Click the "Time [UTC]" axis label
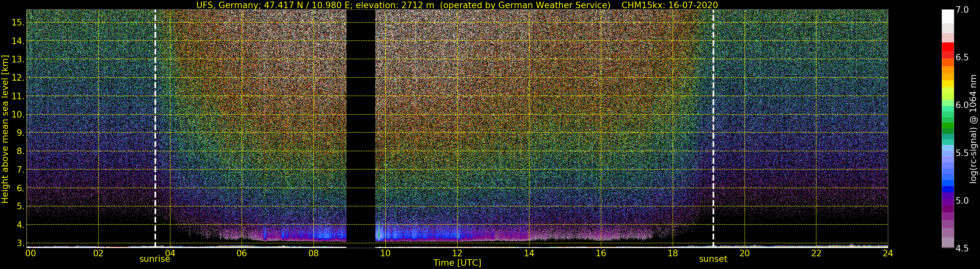The image size is (980, 269). point(457,262)
